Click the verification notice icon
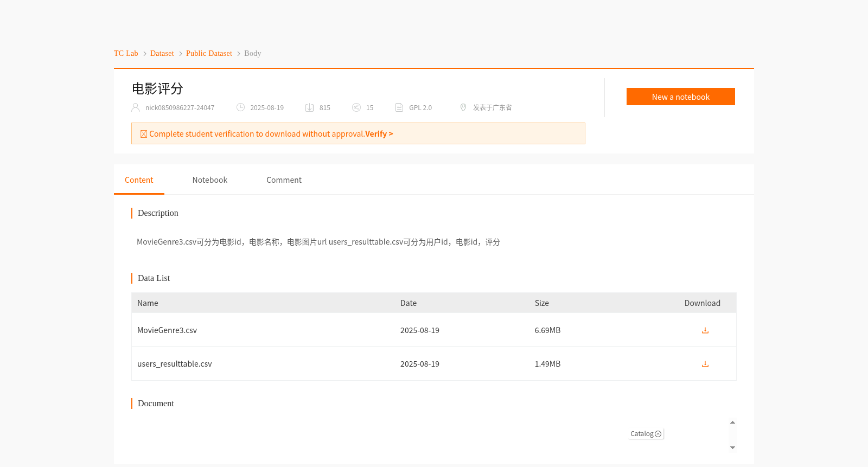 point(144,134)
